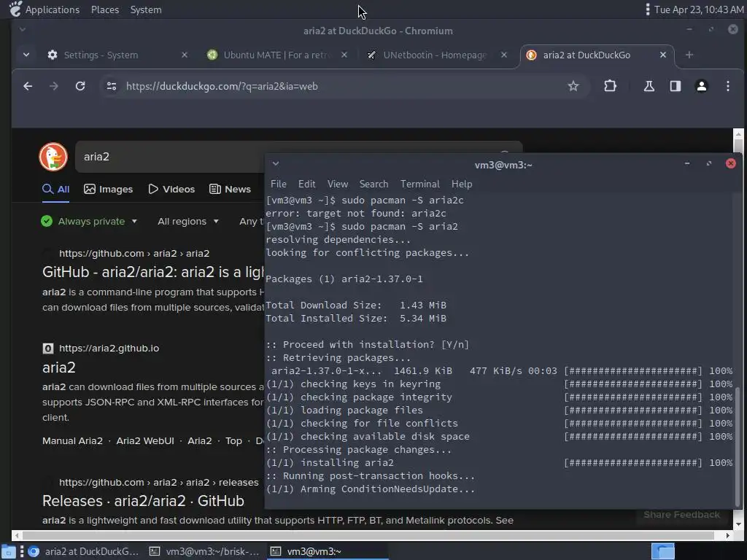The height and width of the screenshot is (560, 747).
Task: Reload the DuckDuckGo page
Action: coord(80,86)
